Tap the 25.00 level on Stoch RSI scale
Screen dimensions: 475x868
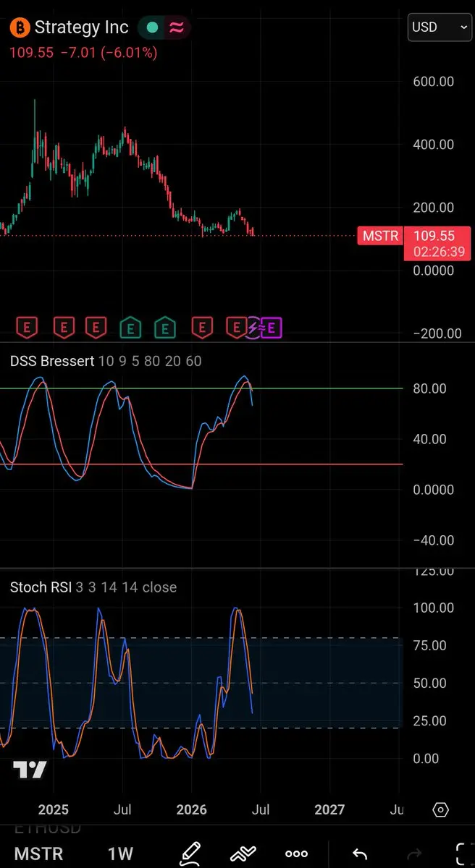430,720
